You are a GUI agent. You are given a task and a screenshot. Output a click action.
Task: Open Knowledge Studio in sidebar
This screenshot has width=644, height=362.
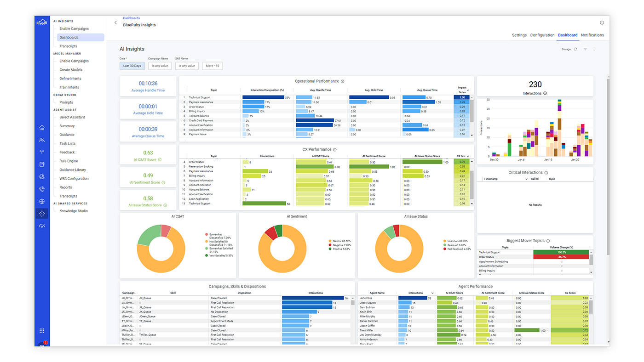pos(73,211)
